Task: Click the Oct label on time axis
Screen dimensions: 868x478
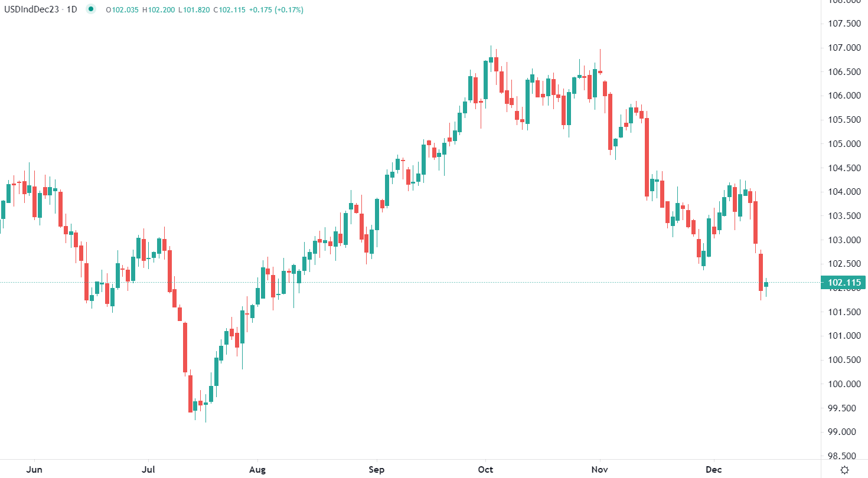Action: pos(485,470)
